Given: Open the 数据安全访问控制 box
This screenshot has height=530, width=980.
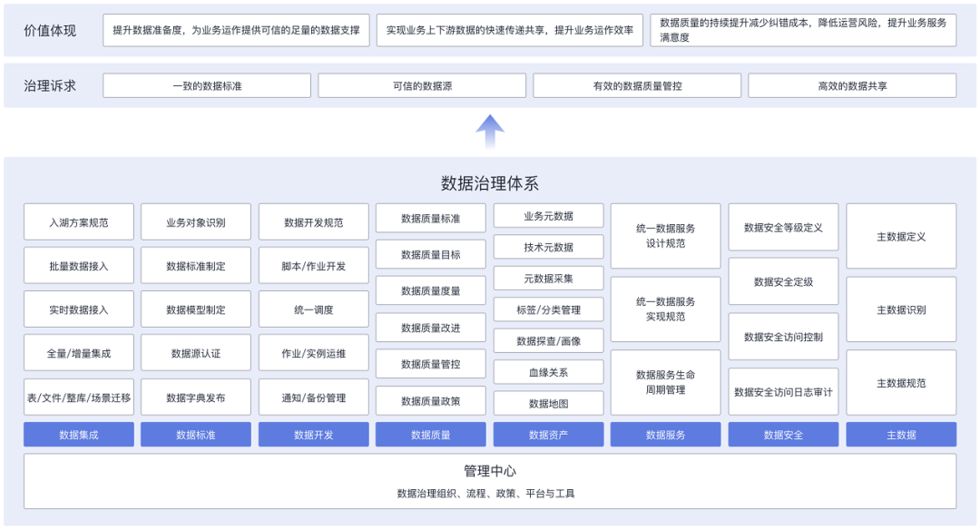Looking at the screenshot, I should click(783, 337).
